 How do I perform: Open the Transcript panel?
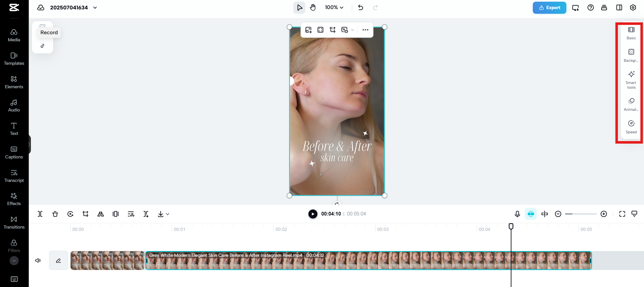coord(14,176)
